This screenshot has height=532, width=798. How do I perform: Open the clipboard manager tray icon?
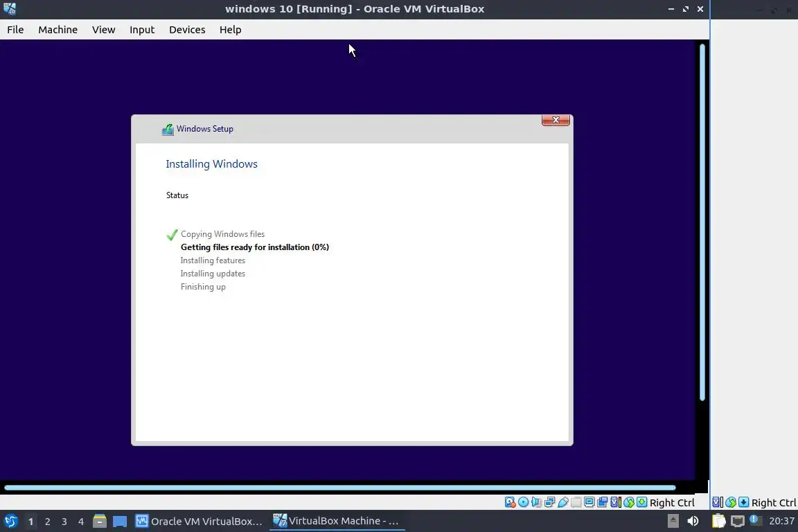coord(718,521)
